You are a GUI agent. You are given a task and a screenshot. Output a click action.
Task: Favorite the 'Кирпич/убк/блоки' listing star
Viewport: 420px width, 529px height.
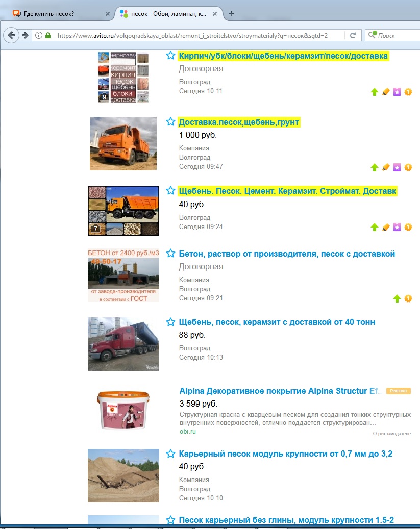pyautogui.click(x=171, y=55)
